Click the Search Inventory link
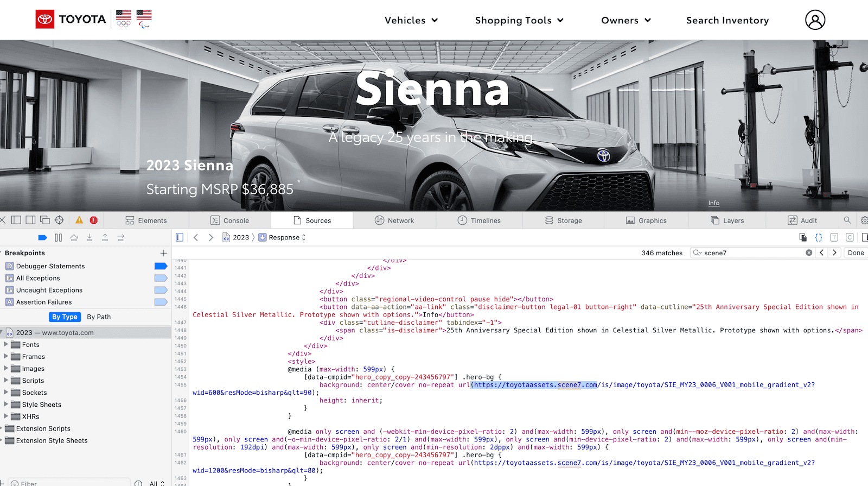Viewport: 868px width, 486px height. click(727, 20)
